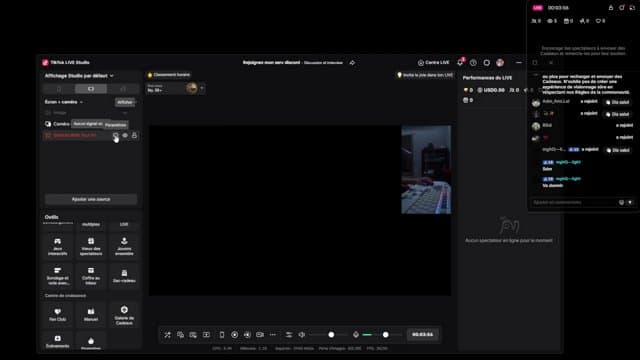Viewport: 640px width, 360px height.
Task: Adjust the speaker volume slider
Action: (329, 335)
